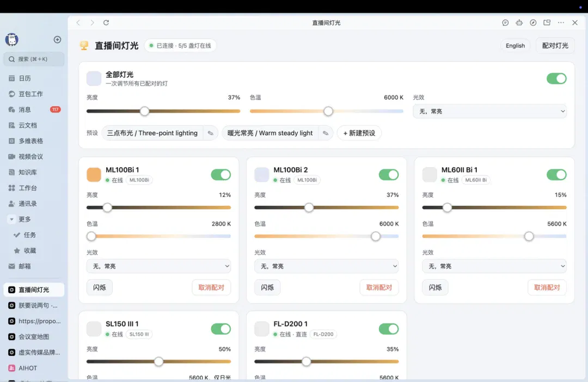Click the orange ML100Bi 1 color swatch

coord(94,174)
